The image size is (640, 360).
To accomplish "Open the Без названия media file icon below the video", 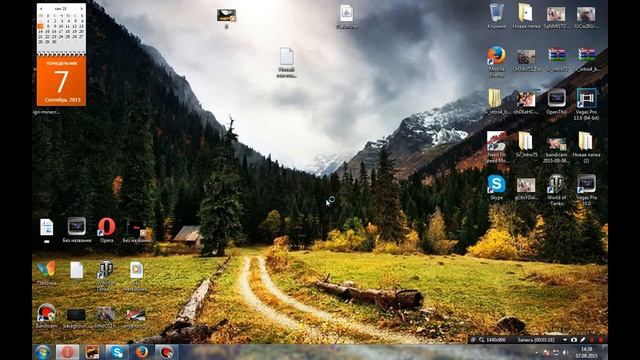I will point(136,270).
